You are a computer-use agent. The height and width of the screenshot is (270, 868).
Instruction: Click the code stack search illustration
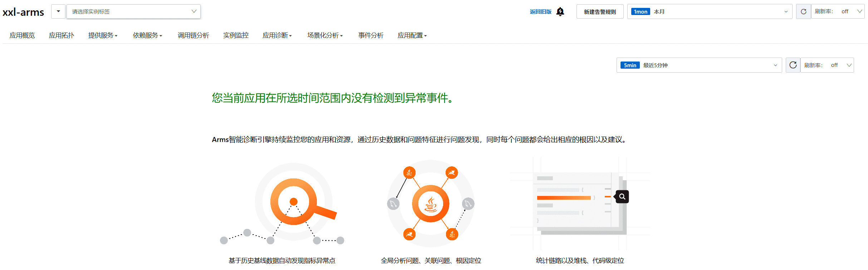(580, 203)
